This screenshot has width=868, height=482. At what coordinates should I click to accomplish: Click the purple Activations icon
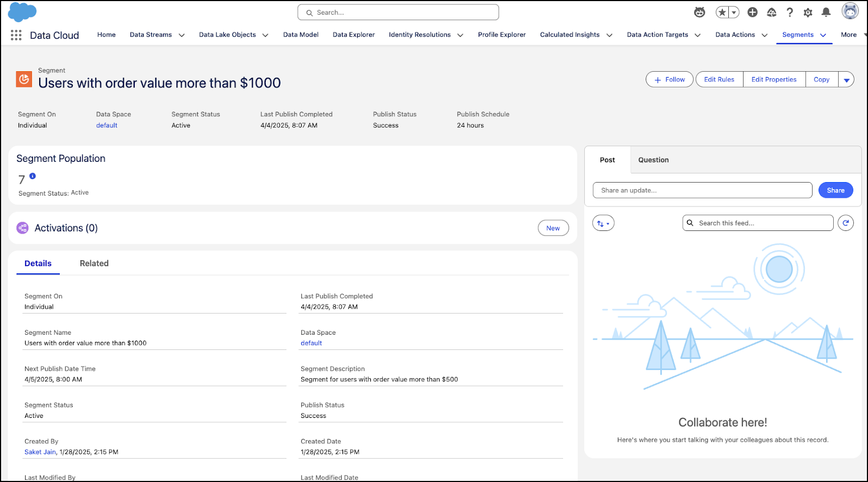pyautogui.click(x=22, y=228)
